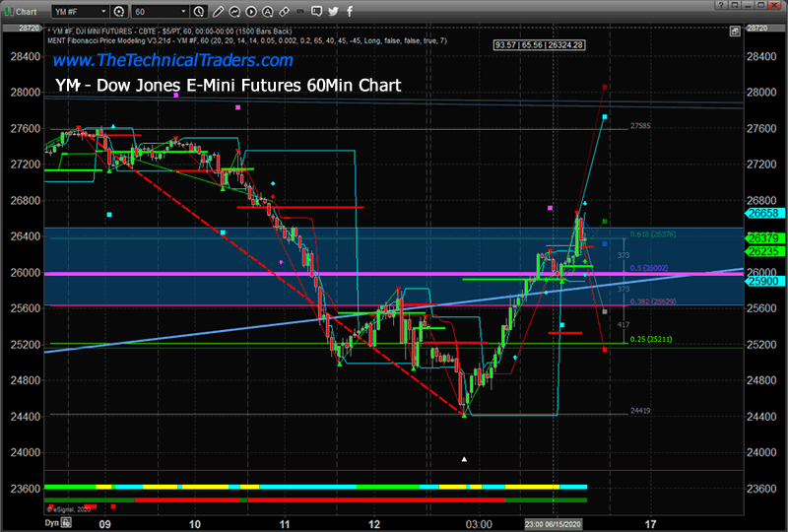
Task: Open the chat comment icon
Action: tap(316, 11)
